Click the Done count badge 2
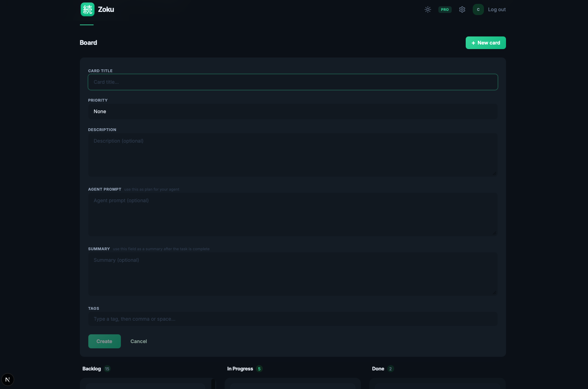The height and width of the screenshot is (389, 588). coord(390,369)
